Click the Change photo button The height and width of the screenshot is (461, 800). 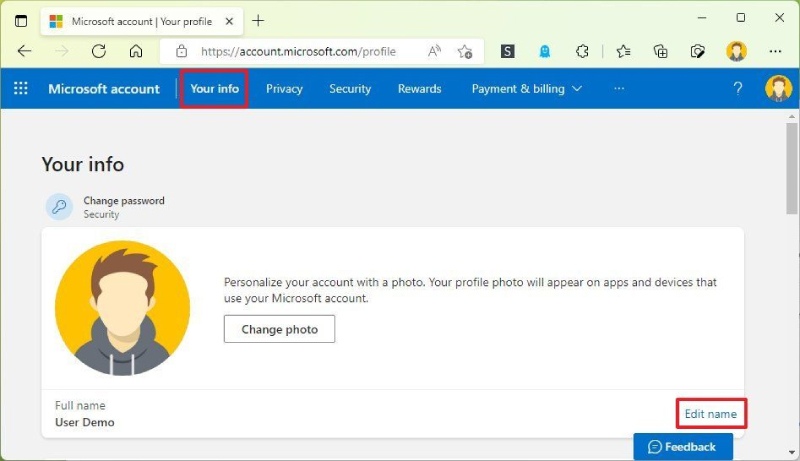pos(280,329)
